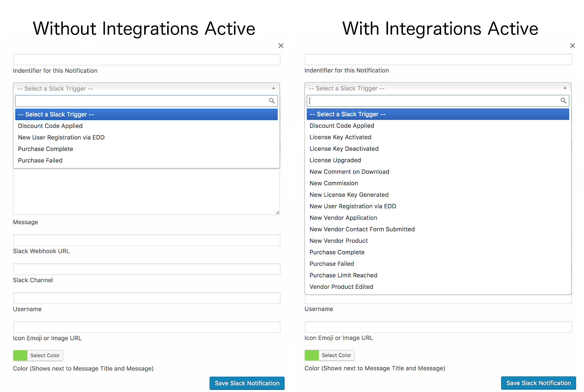
Task: Click the search magnifier in the left dropdown
Action: click(272, 101)
